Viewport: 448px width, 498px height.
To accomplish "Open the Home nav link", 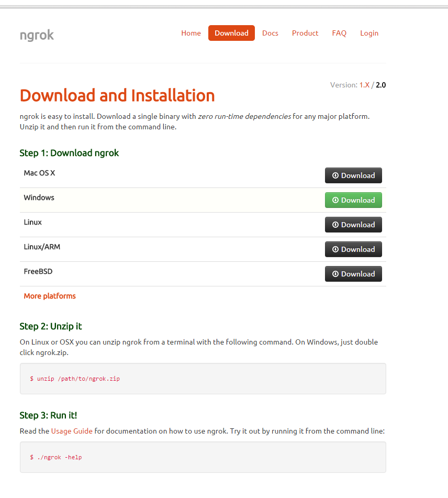I will [191, 33].
